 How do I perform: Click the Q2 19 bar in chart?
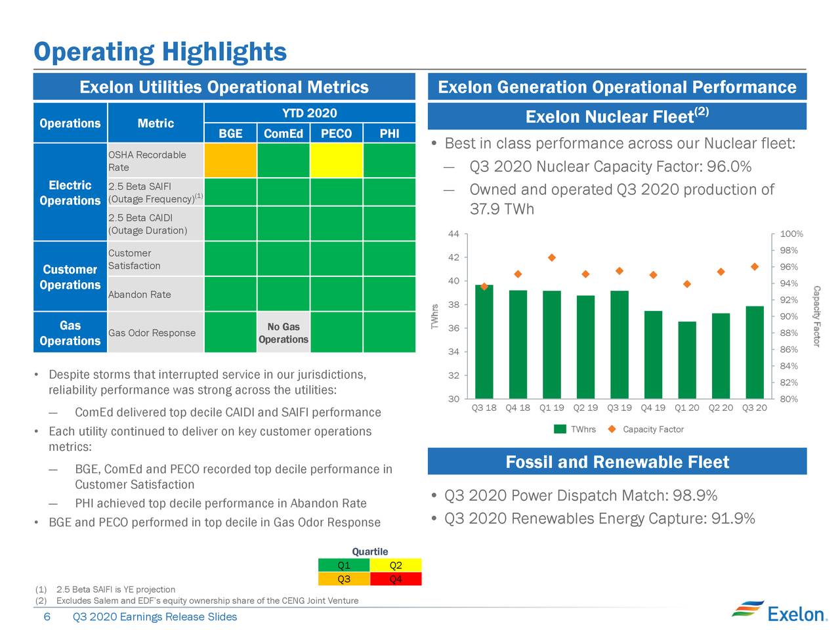(585, 346)
